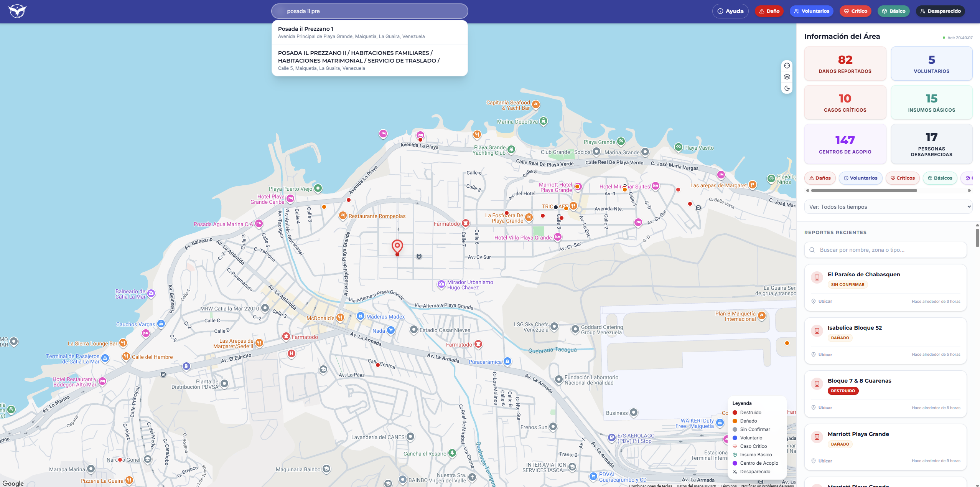This screenshot has width=980, height=487.
Task: Toggle dark mode with the moon icon
Action: [x=787, y=88]
